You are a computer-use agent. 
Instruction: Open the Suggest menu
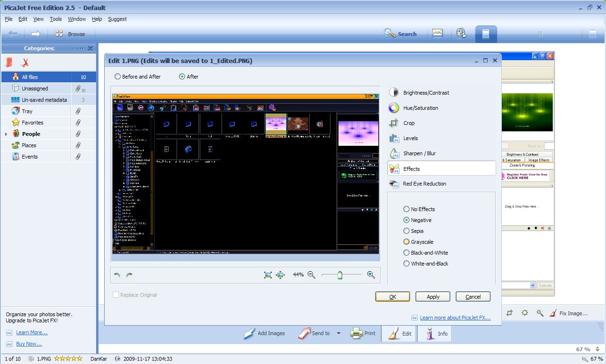(117, 19)
